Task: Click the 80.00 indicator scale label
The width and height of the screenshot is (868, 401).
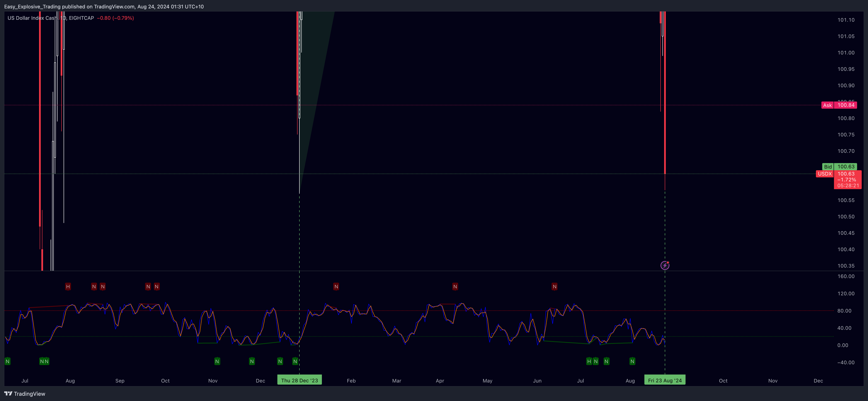Action: [x=844, y=311]
